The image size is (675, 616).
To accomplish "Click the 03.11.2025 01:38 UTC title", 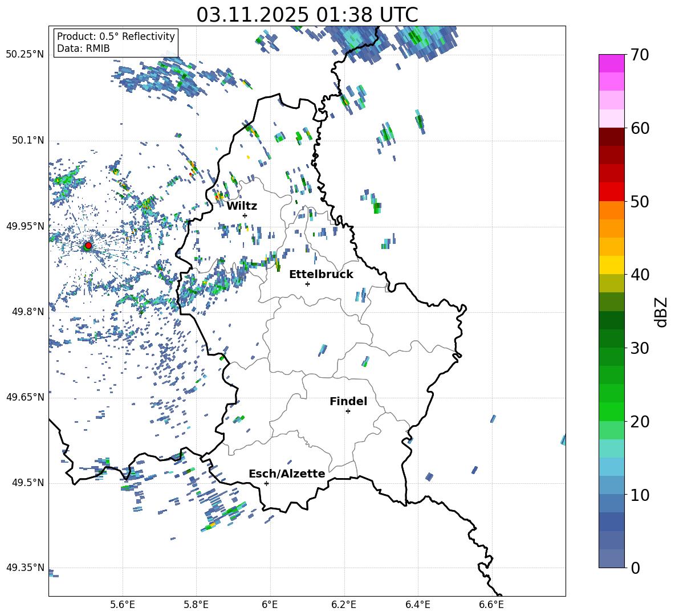I will click(307, 15).
